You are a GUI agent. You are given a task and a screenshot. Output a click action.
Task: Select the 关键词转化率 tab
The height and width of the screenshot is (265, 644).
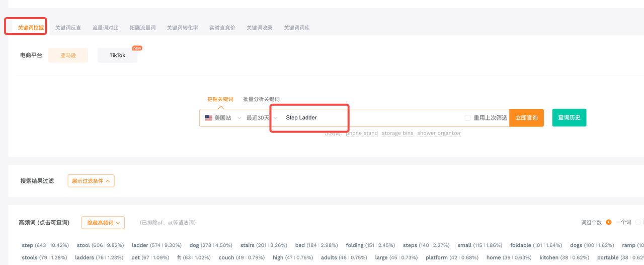pos(183,28)
